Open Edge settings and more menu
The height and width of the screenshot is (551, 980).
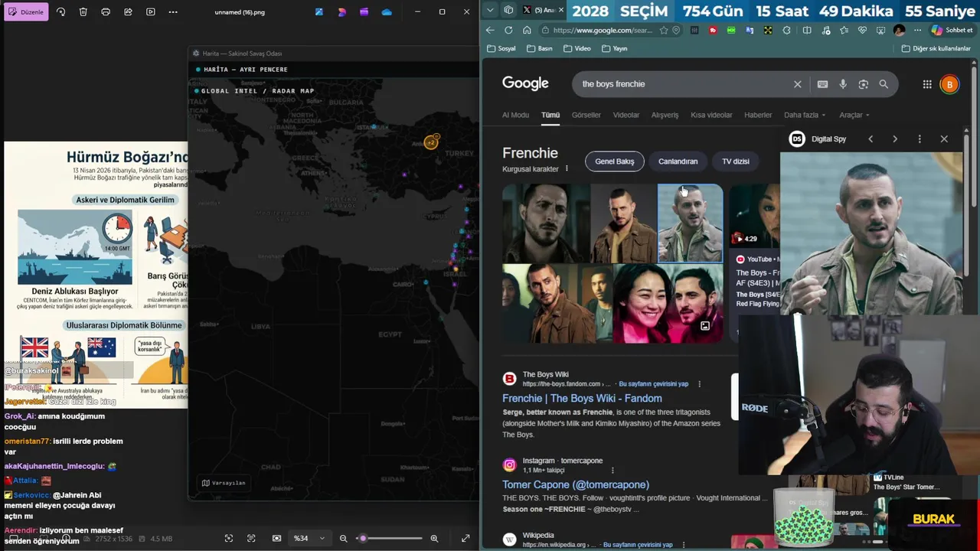coord(917,31)
